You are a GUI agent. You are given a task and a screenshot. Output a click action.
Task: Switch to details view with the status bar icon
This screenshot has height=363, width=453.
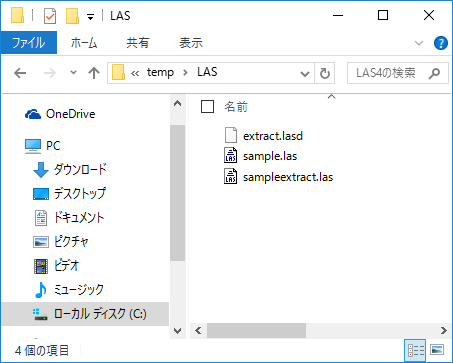(416, 350)
